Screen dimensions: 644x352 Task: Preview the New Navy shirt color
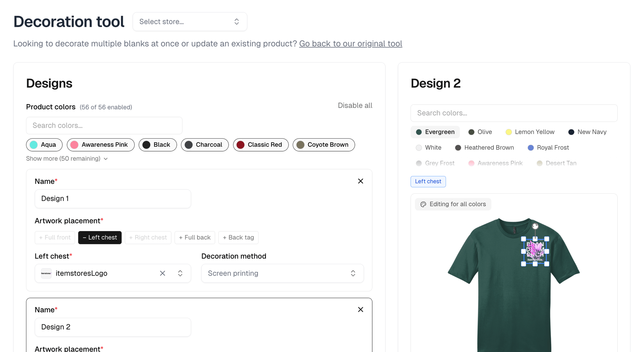tap(587, 132)
